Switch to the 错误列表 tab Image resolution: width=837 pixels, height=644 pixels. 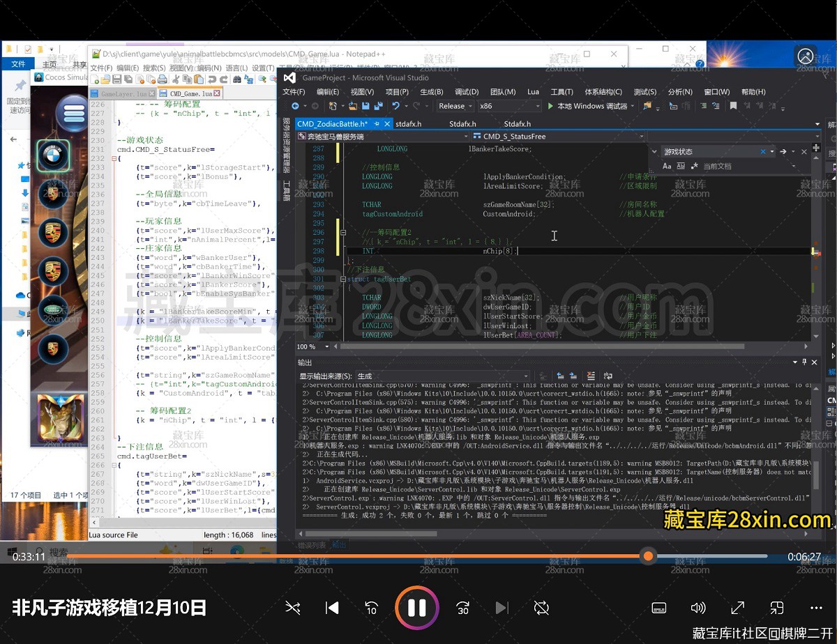tap(311, 545)
